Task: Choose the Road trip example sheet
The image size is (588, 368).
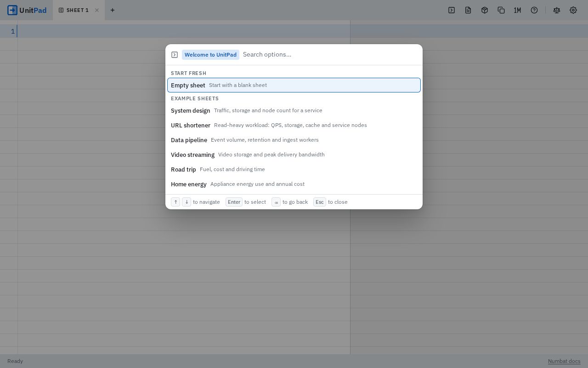Action: click(x=294, y=169)
